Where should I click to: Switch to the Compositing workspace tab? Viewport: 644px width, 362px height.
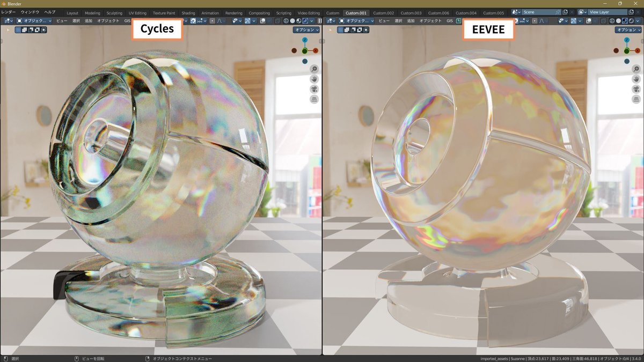[259, 13]
